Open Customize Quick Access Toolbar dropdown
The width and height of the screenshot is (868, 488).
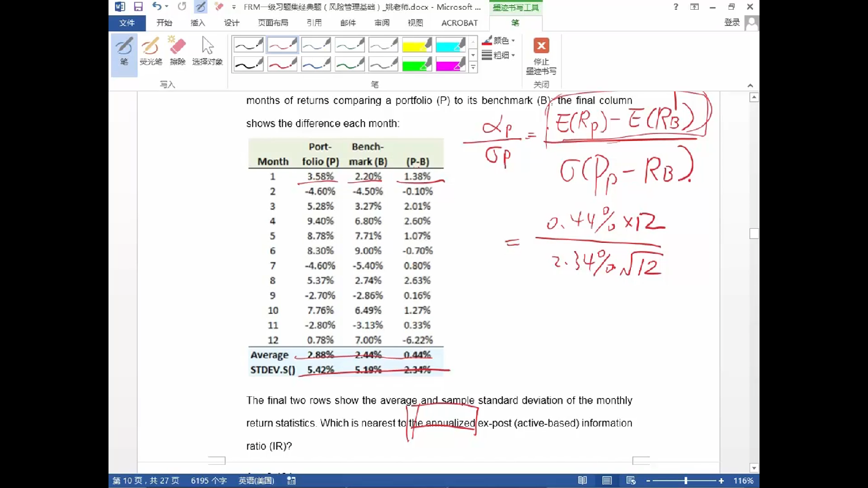[234, 7]
